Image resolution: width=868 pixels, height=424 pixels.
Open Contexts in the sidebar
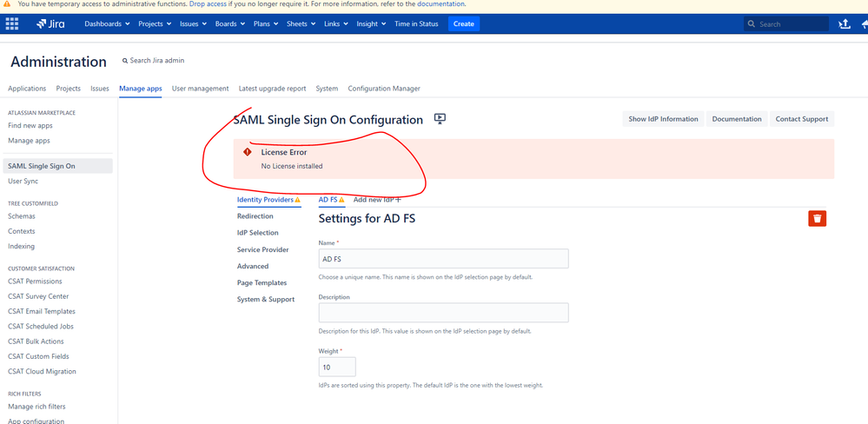(x=22, y=231)
